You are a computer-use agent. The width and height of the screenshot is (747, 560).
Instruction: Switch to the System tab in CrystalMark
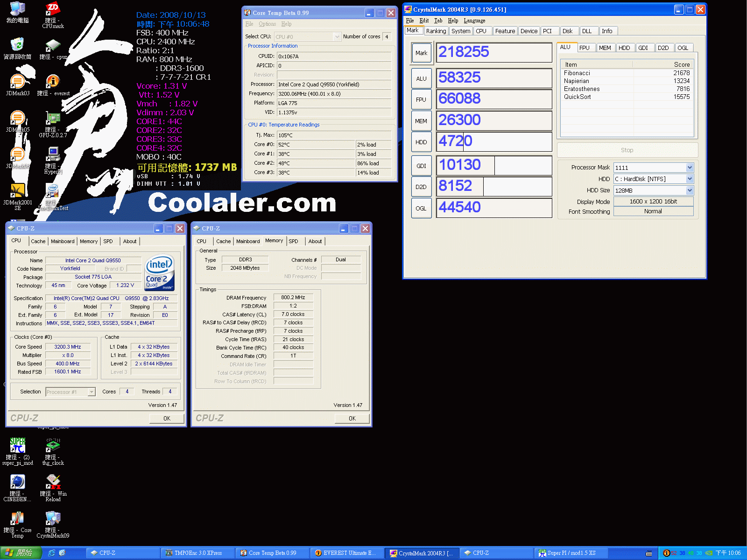click(461, 31)
